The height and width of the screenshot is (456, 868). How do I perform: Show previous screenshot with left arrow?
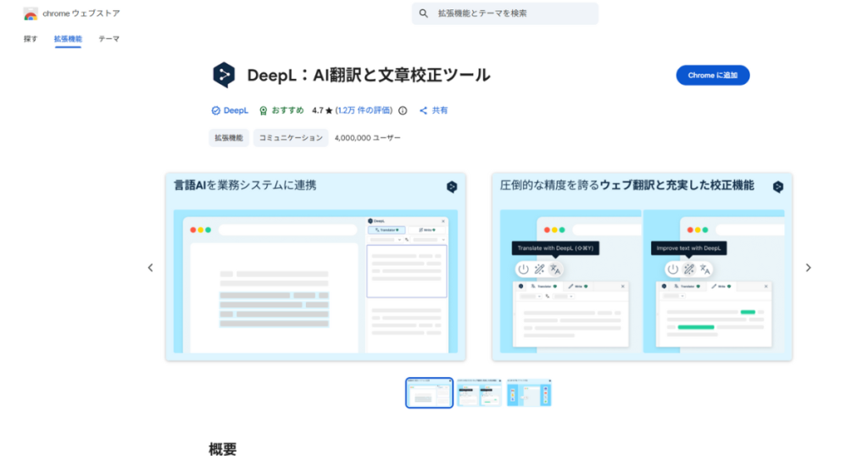point(151,268)
